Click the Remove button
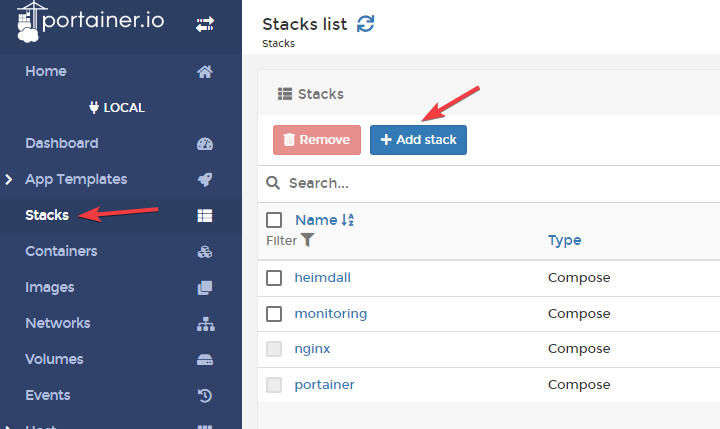The width and height of the screenshot is (720, 429). tap(317, 140)
